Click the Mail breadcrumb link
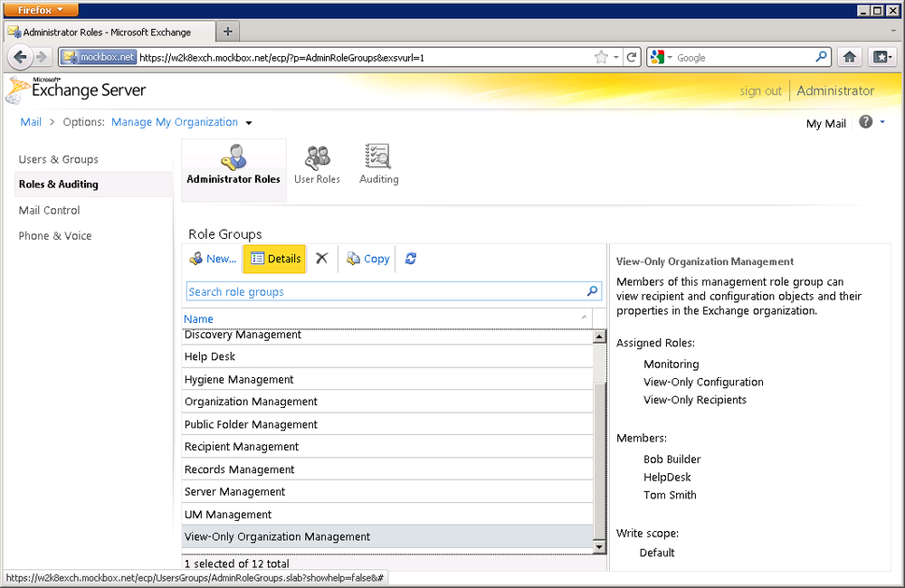The width and height of the screenshot is (905, 588). [31, 122]
